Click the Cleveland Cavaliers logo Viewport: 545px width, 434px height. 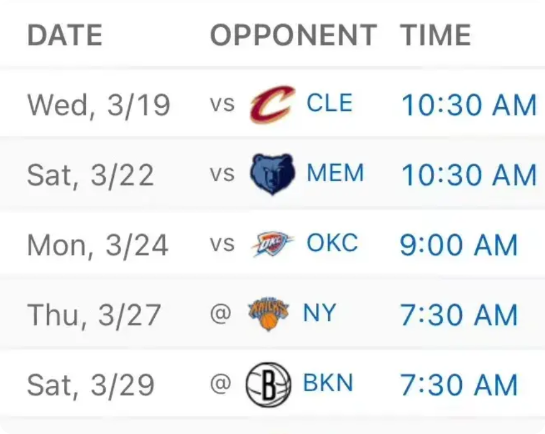(272, 104)
